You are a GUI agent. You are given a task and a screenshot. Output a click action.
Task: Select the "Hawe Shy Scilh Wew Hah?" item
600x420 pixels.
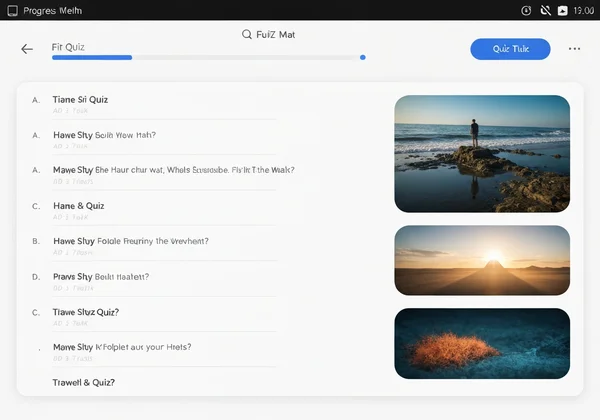coord(104,135)
